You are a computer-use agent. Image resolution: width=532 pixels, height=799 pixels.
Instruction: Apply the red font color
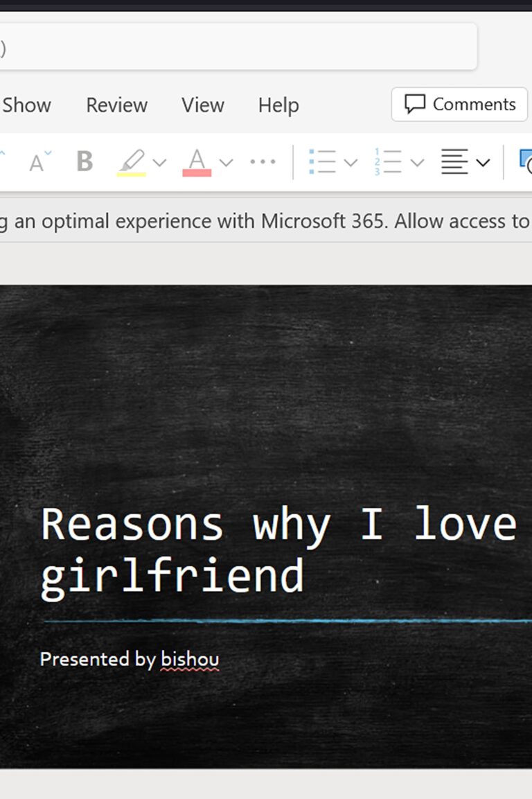[197, 162]
